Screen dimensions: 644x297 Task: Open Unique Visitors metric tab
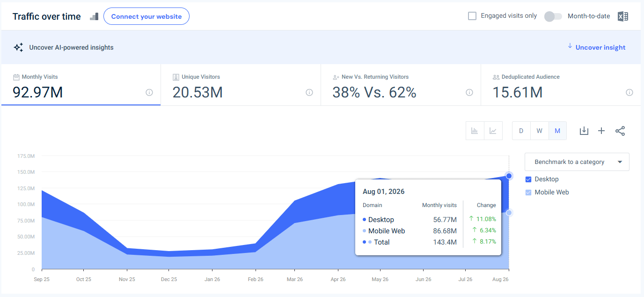pyautogui.click(x=241, y=85)
